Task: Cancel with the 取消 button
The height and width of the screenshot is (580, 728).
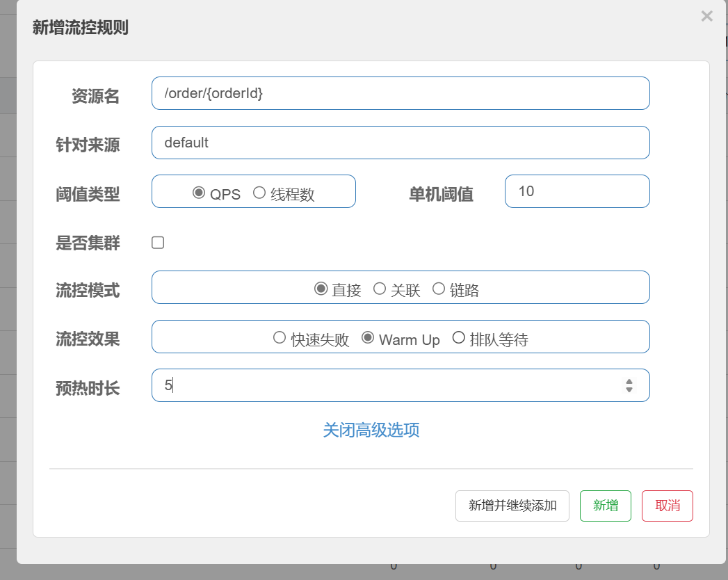Action: pos(668,506)
